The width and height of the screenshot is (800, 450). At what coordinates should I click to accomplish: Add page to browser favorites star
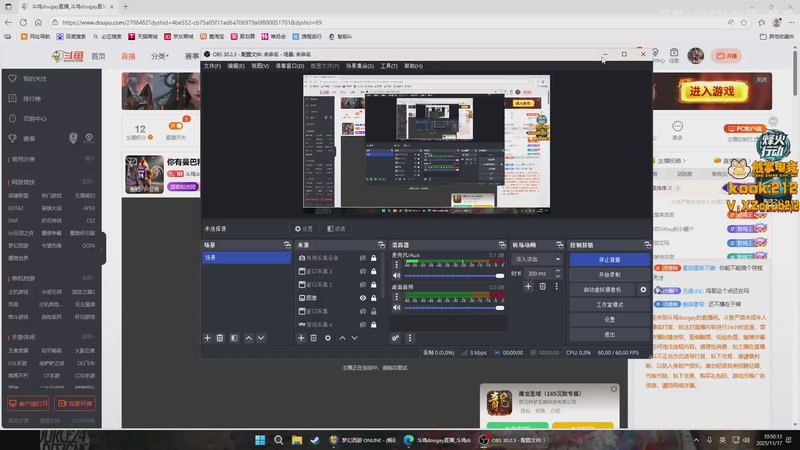coord(744,22)
